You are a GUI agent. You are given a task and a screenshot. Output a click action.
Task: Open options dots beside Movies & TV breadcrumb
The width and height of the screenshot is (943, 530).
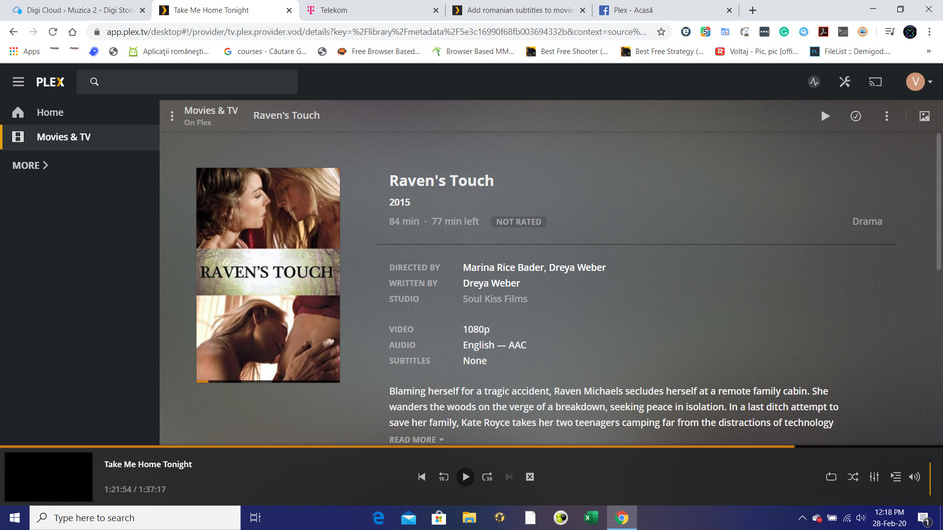click(172, 116)
